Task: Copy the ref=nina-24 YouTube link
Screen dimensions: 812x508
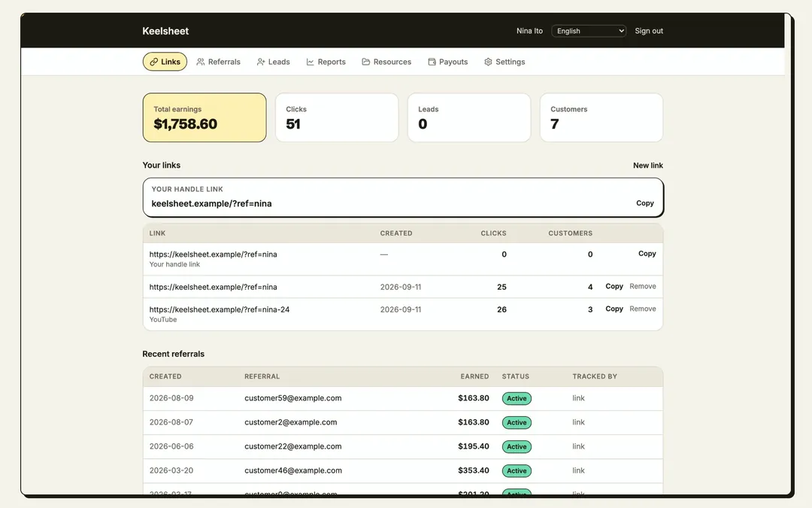Action: [614, 309]
